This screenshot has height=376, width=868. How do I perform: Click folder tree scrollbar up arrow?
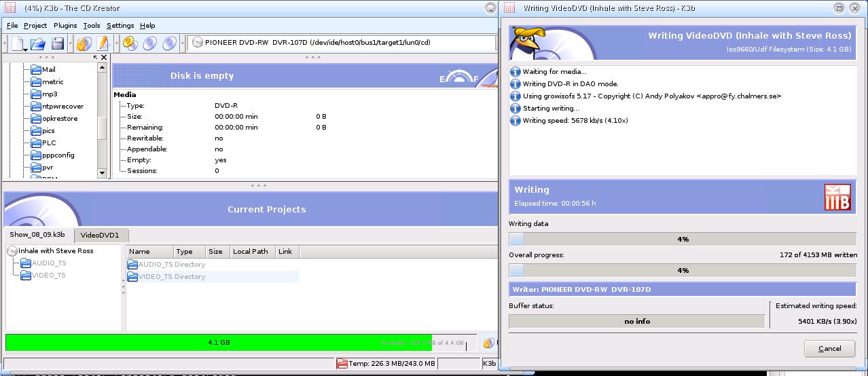pos(103,69)
